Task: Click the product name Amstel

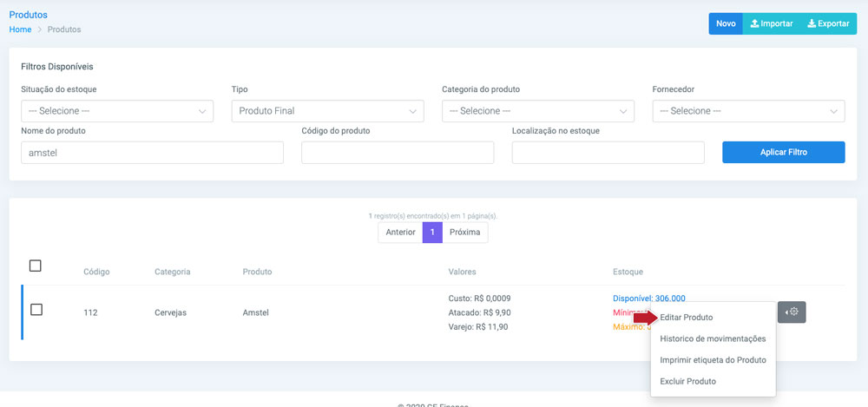Action: click(256, 312)
